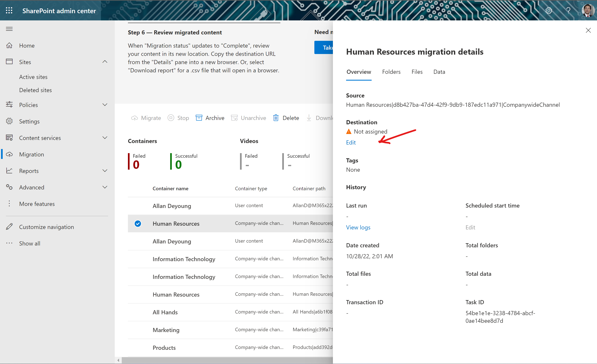Click Edit under Destination
The image size is (597, 364).
(x=351, y=142)
